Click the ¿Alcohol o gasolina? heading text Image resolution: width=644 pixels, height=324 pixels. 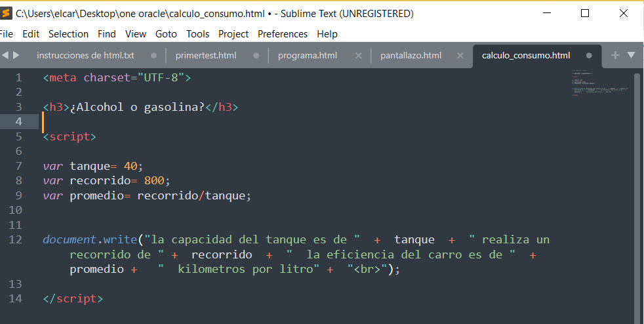pos(137,107)
